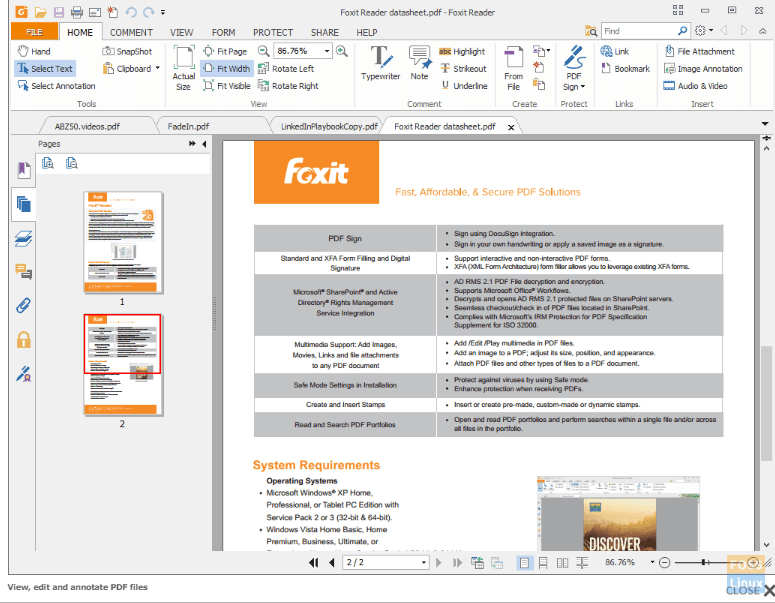The width and height of the screenshot is (775, 603).
Task: Open the Attachments sidebar panel
Action: [x=23, y=306]
